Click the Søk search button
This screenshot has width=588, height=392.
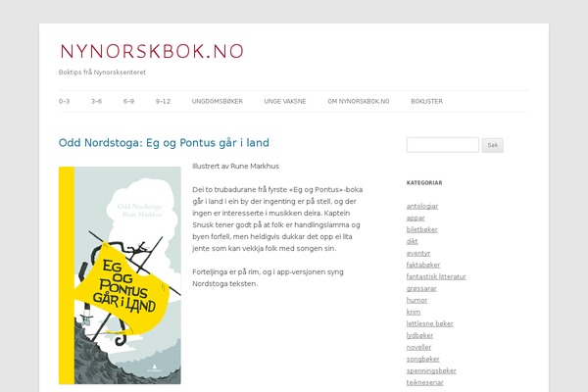492,145
